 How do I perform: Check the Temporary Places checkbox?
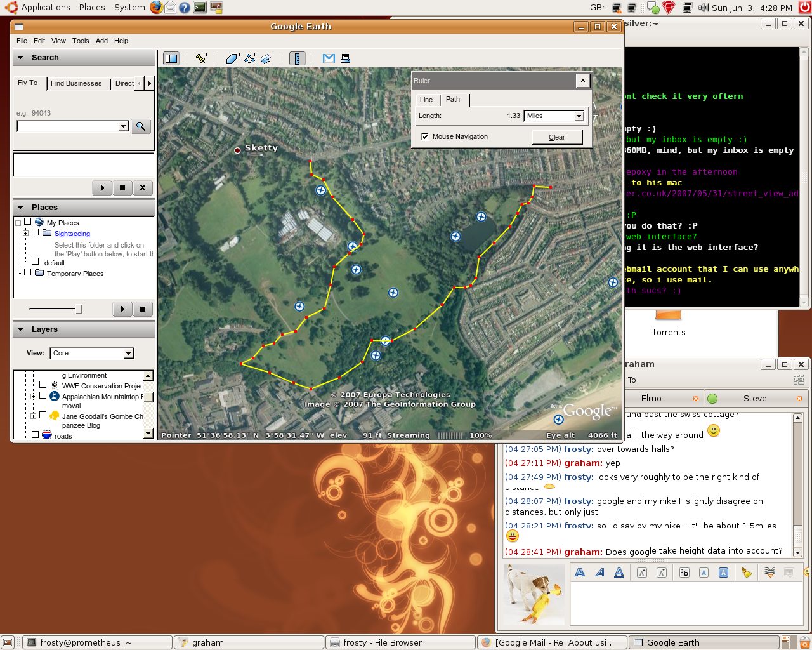click(28, 273)
